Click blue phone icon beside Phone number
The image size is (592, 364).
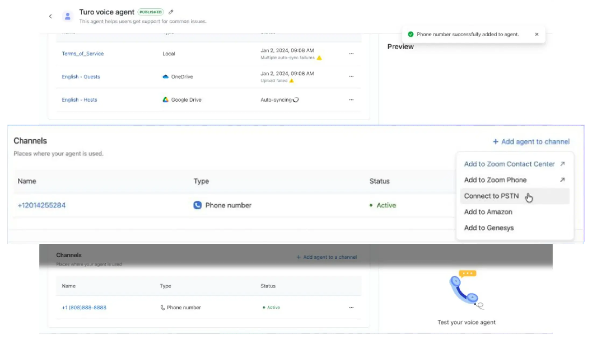point(197,205)
